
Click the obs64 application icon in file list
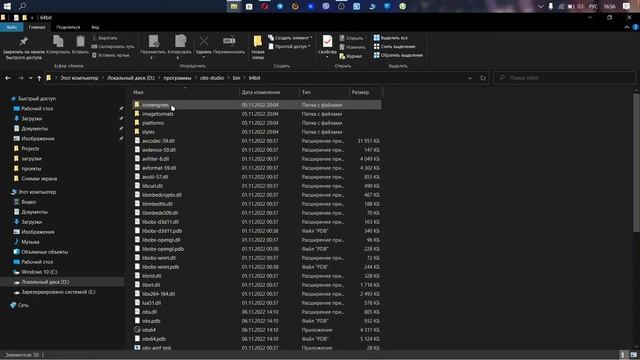(x=137, y=329)
